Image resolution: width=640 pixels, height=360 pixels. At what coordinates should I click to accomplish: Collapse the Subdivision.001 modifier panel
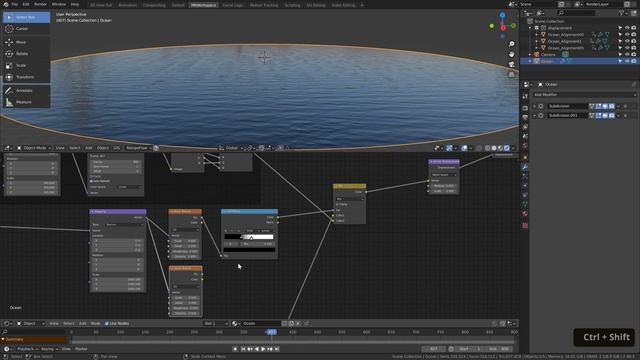535,116
